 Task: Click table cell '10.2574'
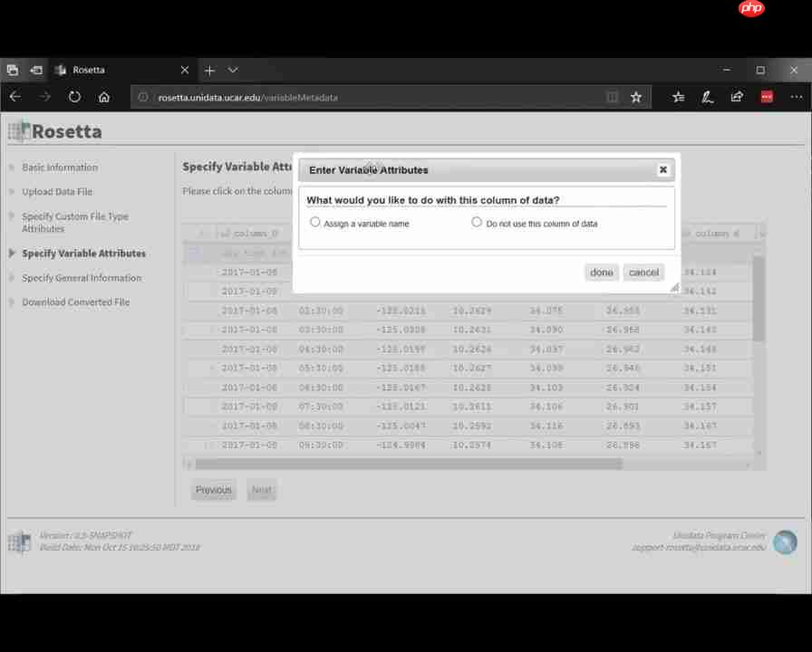coord(472,445)
